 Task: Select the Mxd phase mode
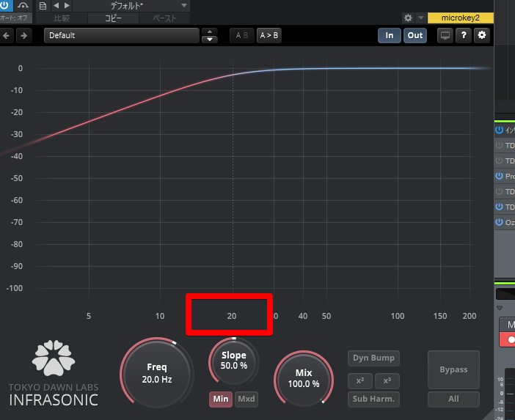[246, 399]
